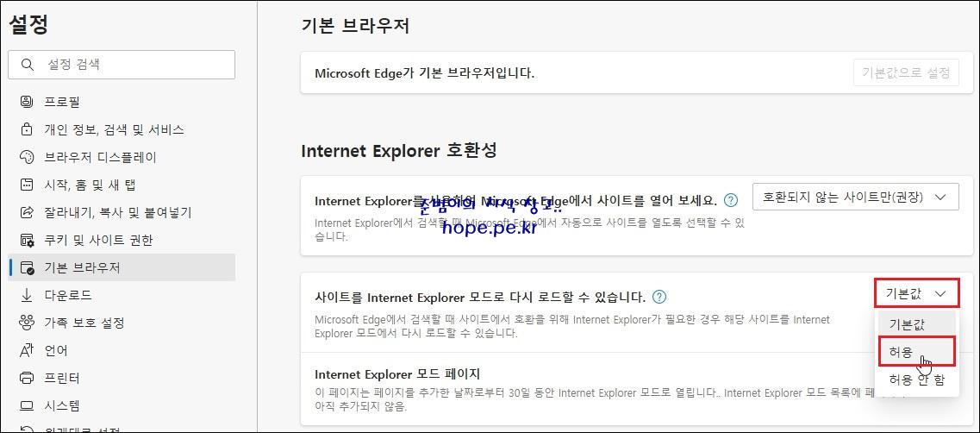Go to 가족 보호 설정 page

click(x=122, y=323)
